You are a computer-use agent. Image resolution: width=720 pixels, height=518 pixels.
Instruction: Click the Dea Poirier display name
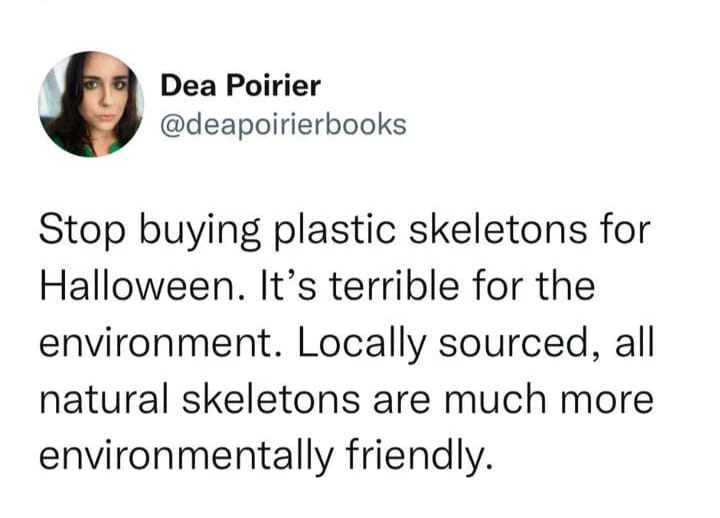coord(241,86)
